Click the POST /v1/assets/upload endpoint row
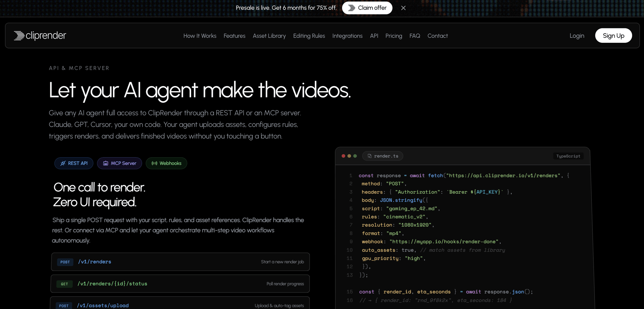The width and height of the screenshot is (644, 309). click(x=180, y=303)
